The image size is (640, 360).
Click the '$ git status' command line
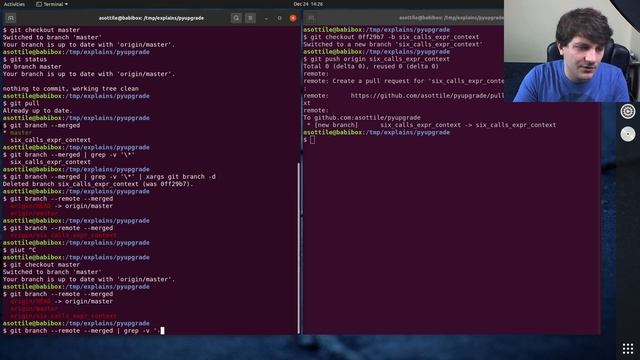25,59
